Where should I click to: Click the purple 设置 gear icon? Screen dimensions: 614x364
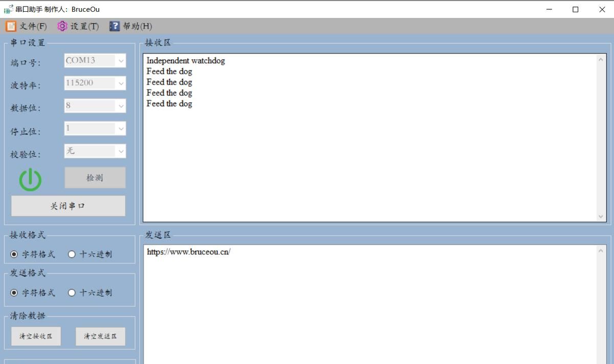tap(62, 26)
